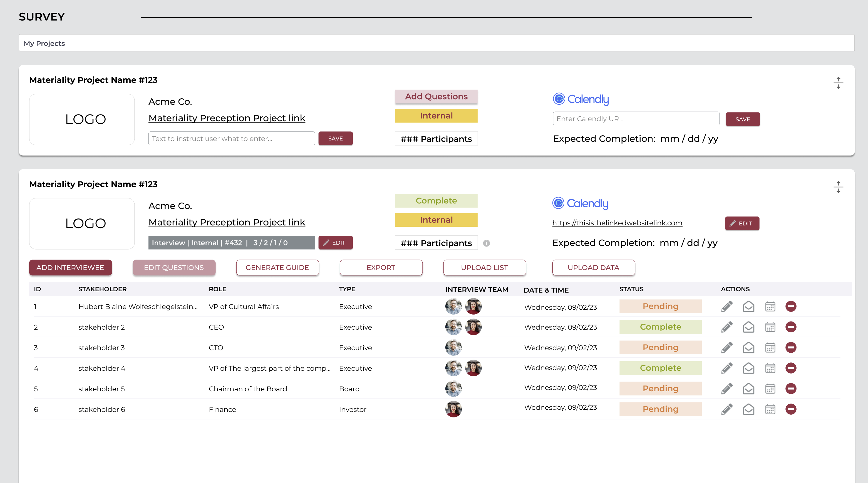
Task: Open the My Projects dropdown bar
Action: pyautogui.click(x=436, y=43)
